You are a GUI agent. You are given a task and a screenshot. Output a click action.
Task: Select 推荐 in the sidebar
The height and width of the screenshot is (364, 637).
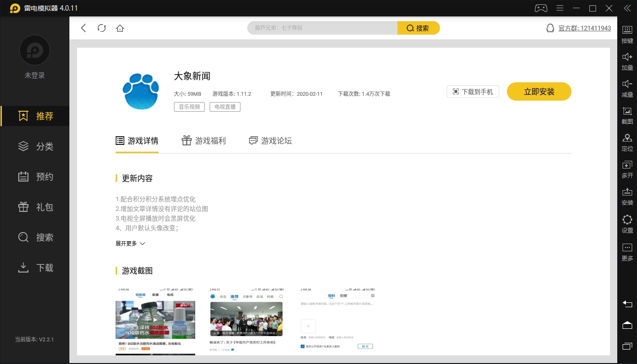click(x=35, y=116)
